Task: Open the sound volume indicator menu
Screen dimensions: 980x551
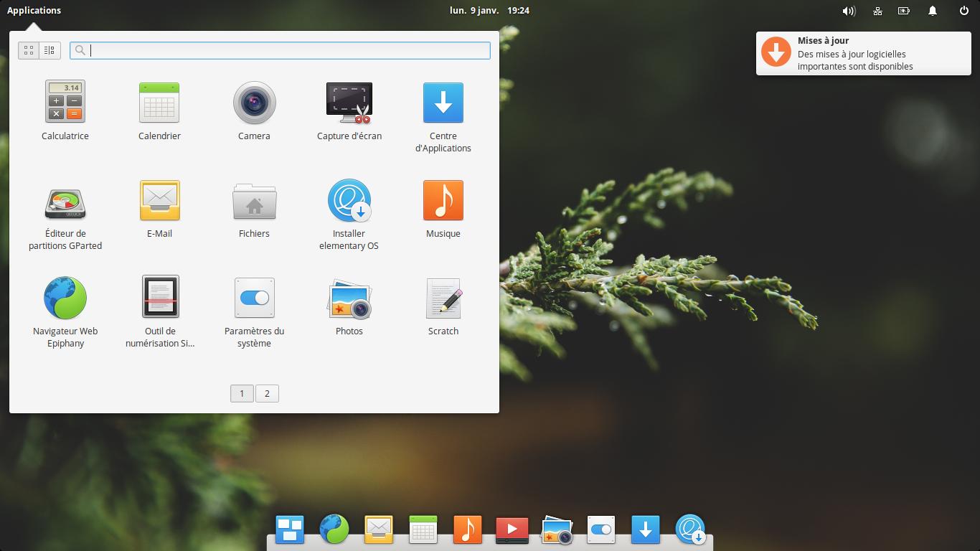Action: 849,11
